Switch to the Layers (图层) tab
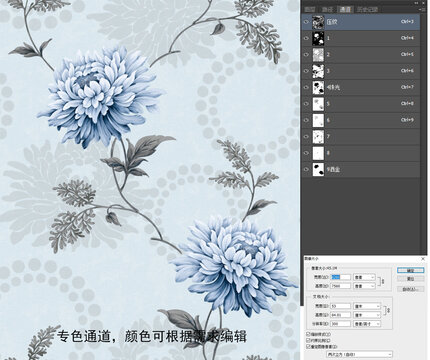 [x=310, y=9]
